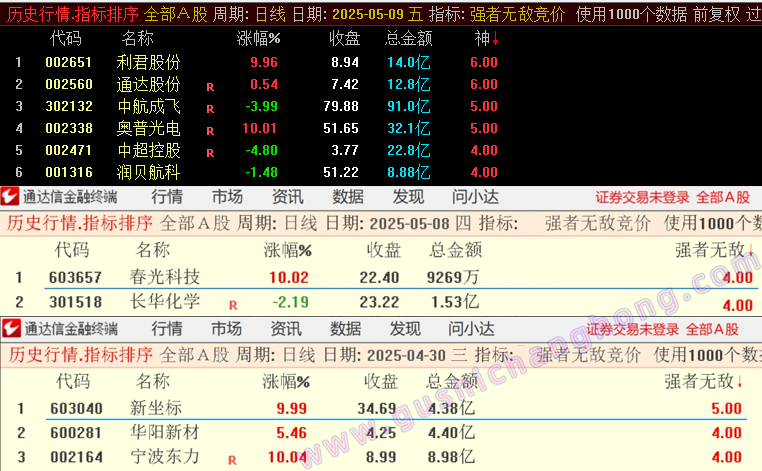Select stock code 302132
This screenshot has height=471, width=762.
click(x=69, y=106)
